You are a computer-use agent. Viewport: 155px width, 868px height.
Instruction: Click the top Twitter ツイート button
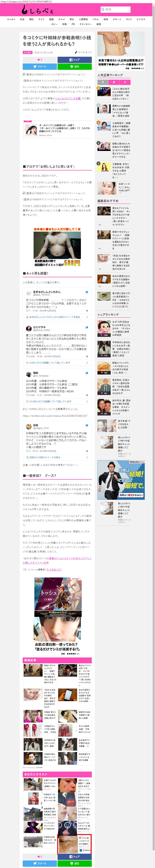39,66
